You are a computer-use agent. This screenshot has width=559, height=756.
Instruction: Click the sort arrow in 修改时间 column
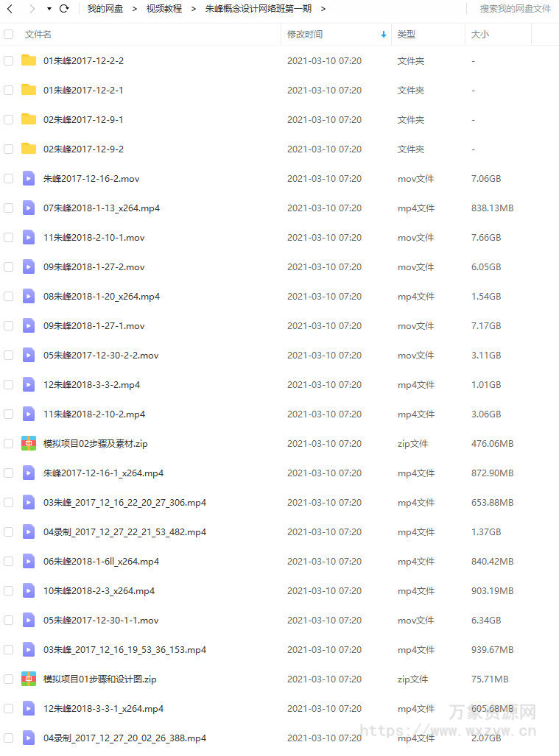384,35
